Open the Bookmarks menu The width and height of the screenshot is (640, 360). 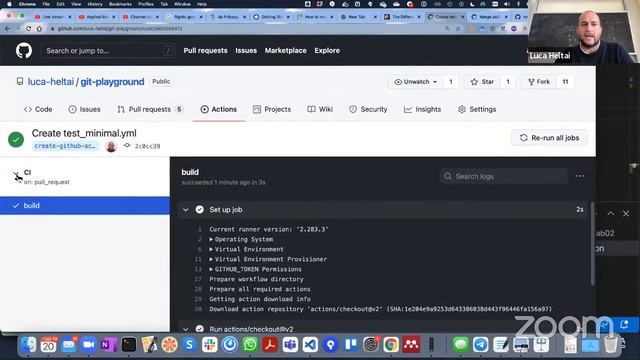click(x=120, y=4)
